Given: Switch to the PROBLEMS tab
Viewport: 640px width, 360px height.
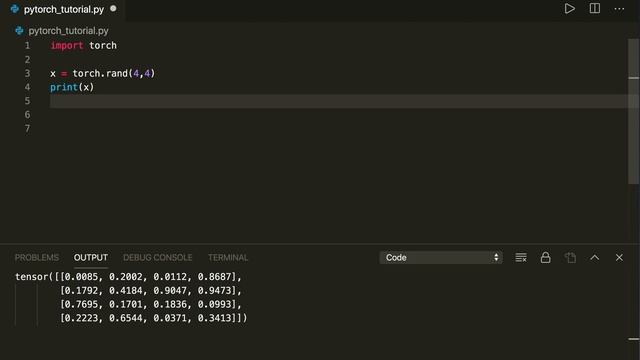Looking at the screenshot, I should 37,258.
